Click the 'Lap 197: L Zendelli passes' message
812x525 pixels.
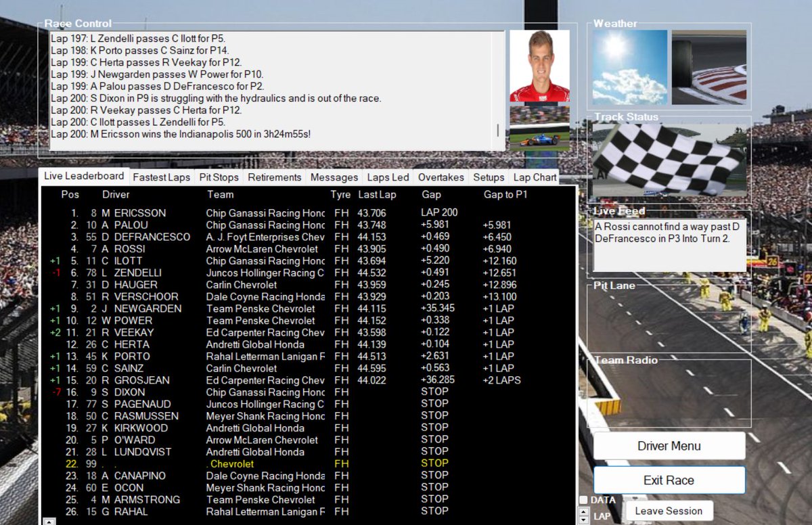139,39
